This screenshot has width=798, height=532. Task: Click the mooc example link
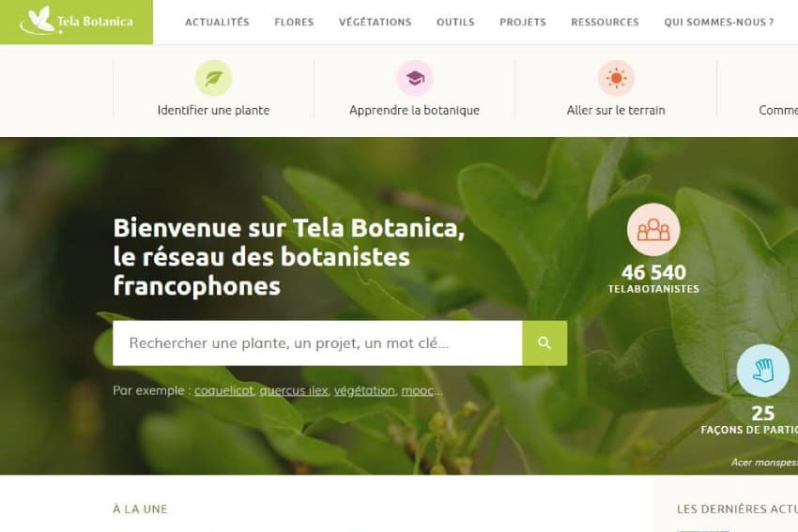418,390
